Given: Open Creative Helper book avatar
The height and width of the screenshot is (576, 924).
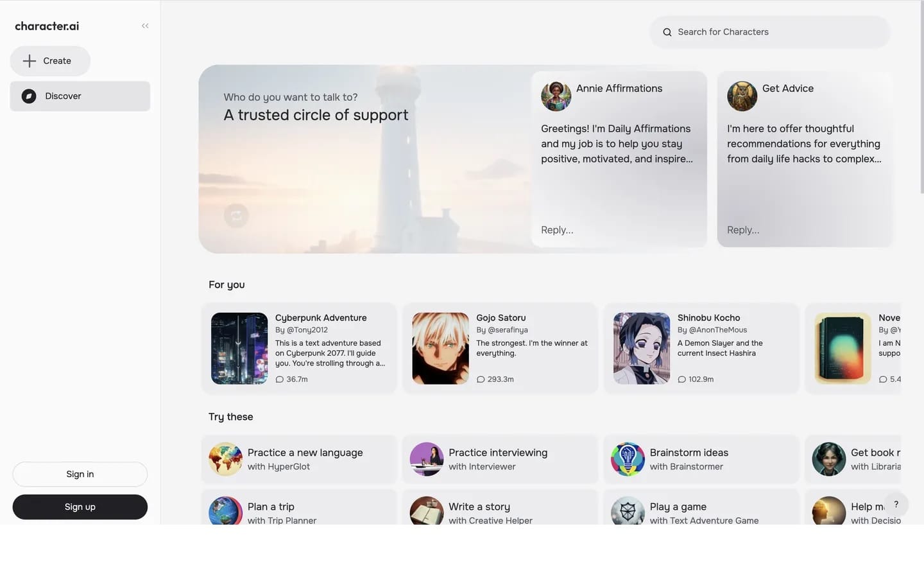Looking at the screenshot, I should pos(427,511).
